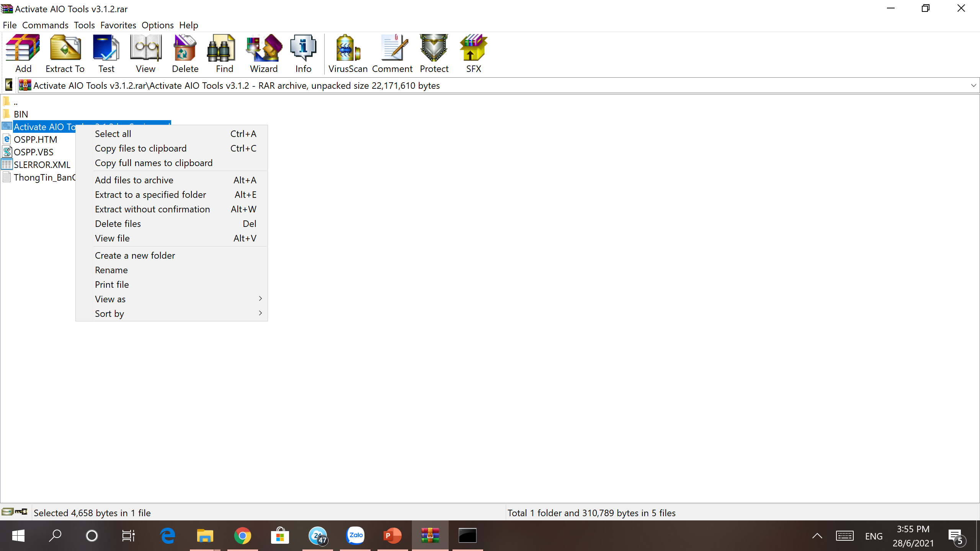
Task: Open Windows Search in taskbar
Action: pyautogui.click(x=55, y=536)
